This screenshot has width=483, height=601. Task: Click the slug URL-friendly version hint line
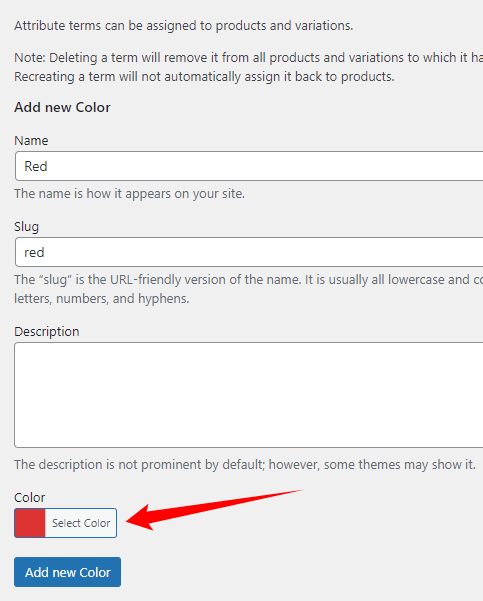(x=248, y=279)
